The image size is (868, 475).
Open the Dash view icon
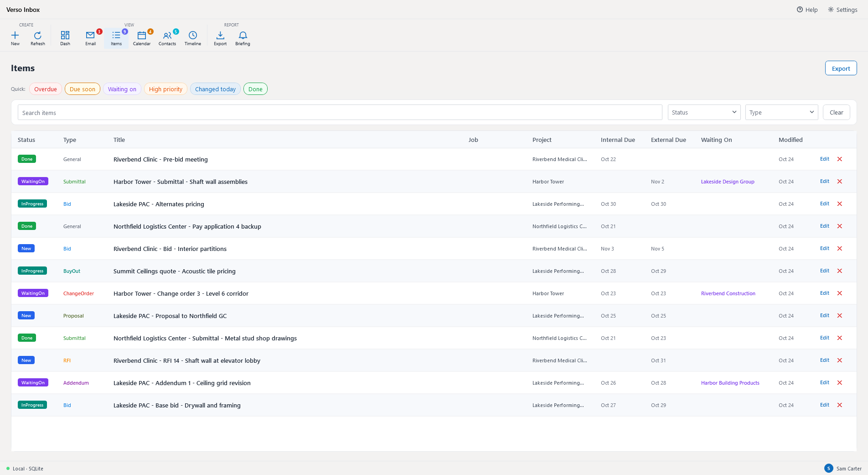pos(65,35)
